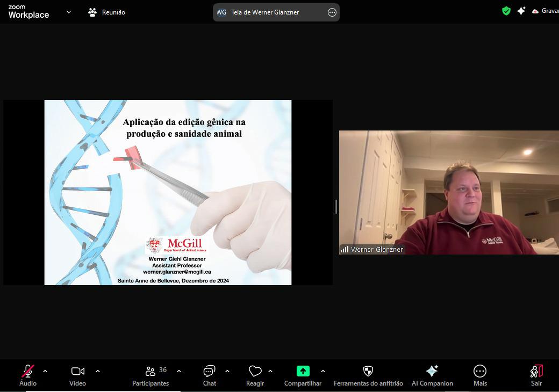Open screen share options ellipsis menu

click(x=332, y=12)
